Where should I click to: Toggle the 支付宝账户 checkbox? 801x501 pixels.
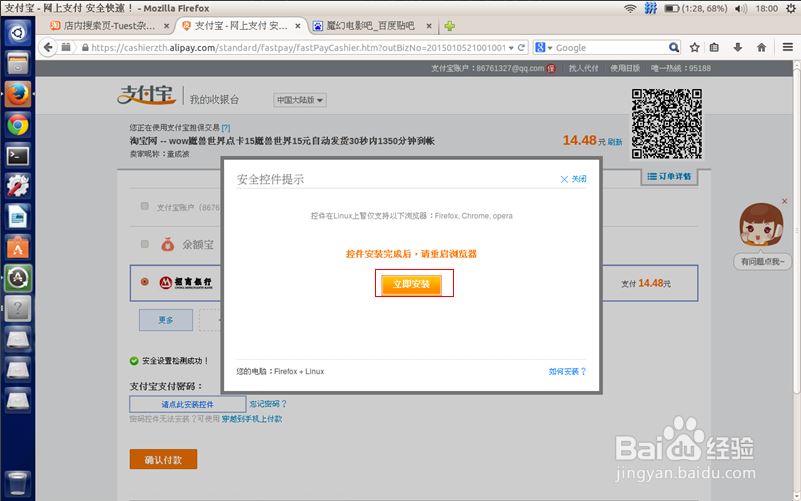145,206
